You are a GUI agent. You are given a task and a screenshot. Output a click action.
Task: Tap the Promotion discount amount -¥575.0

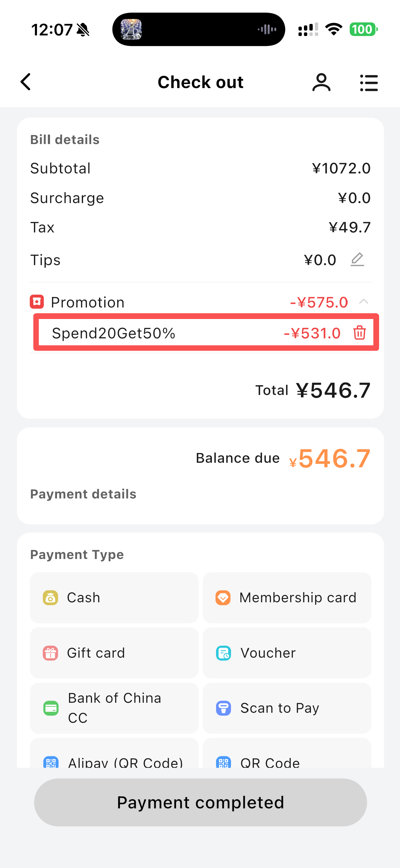[319, 302]
